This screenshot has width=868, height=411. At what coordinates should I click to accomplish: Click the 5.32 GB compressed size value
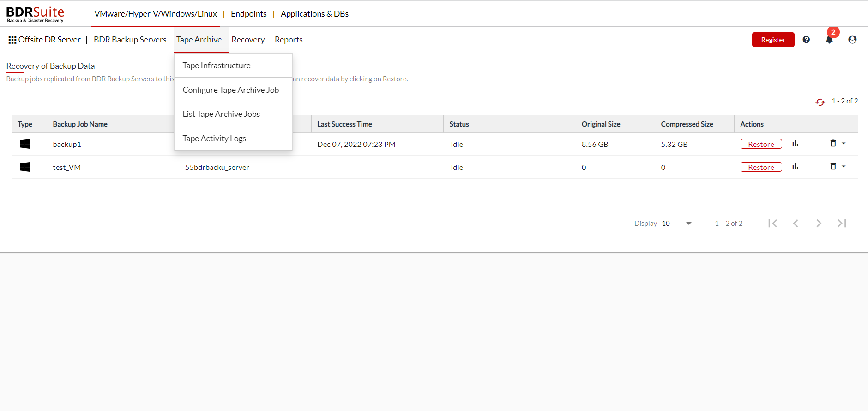674,144
